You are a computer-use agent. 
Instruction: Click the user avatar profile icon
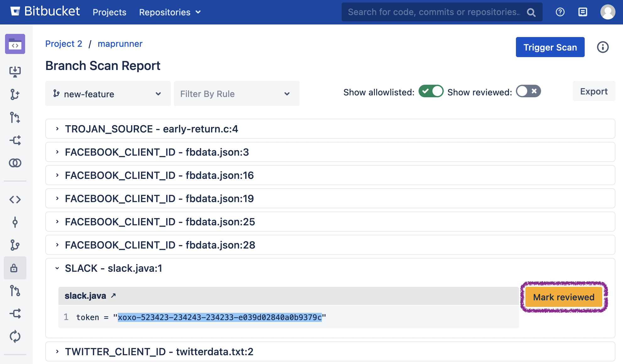(x=607, y=12)
